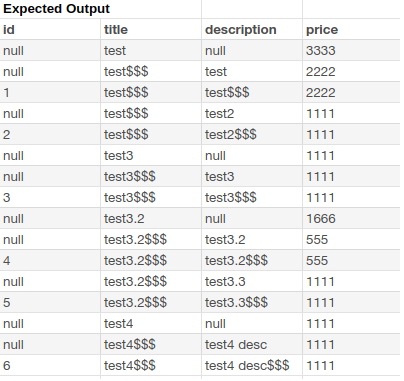Click the id cell containing 6
This screenshot has width=404, height=381.
point(50,366)
